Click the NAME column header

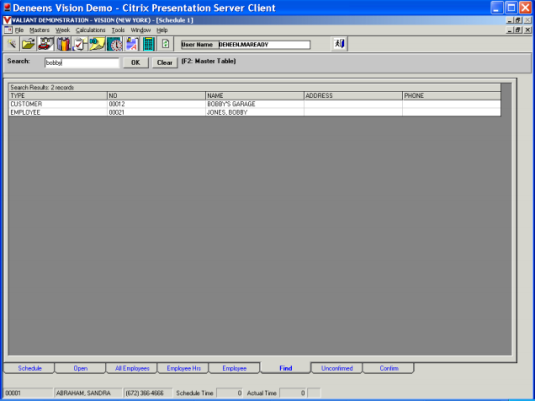[x=255, y=96]
